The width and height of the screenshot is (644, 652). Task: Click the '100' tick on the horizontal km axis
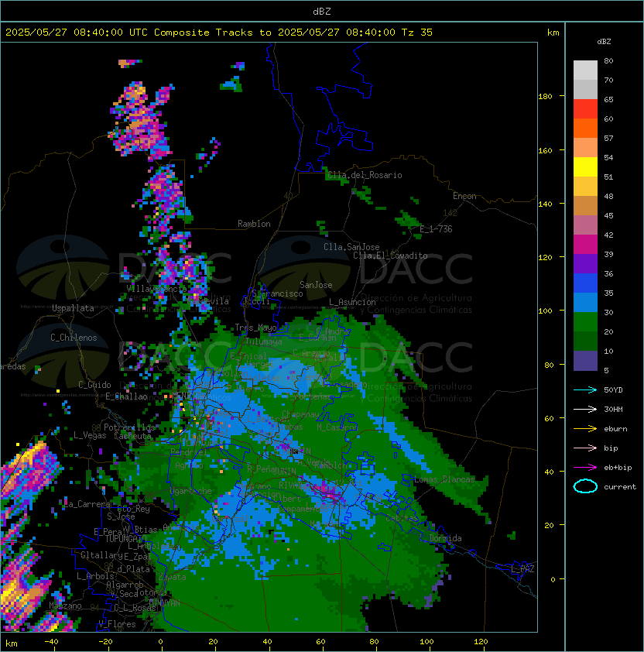(x=426, y=642)
